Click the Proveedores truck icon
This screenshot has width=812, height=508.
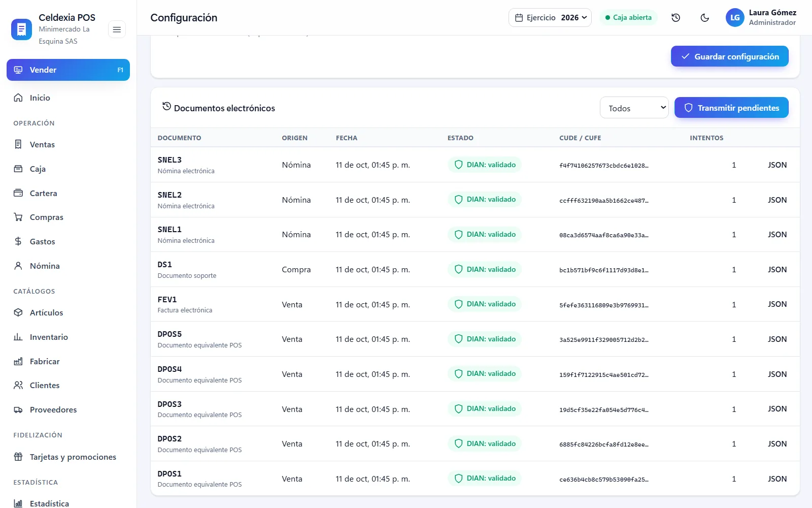point(18,410)
